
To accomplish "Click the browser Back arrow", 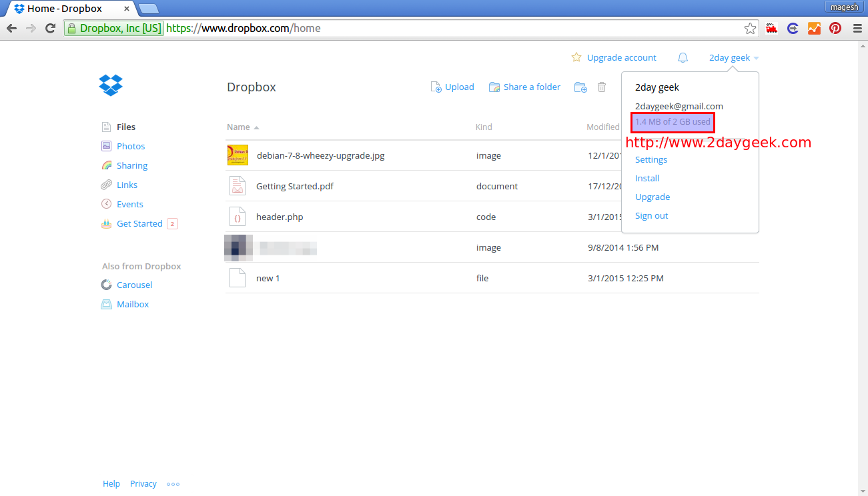I will 11,28.
